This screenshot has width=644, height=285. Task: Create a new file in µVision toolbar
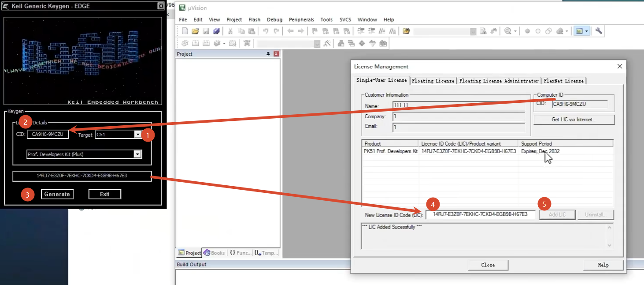click(185, 31)
